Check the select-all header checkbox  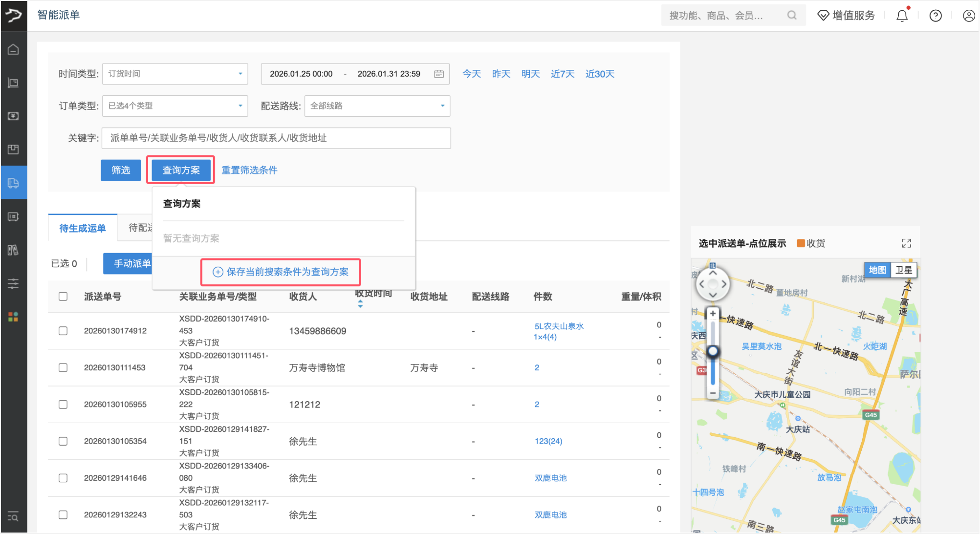coord(63,296)
